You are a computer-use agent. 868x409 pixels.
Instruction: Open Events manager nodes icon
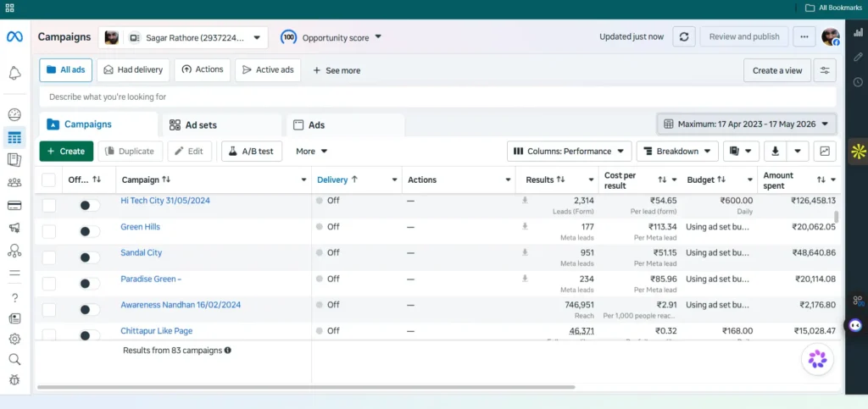(14, 251)
